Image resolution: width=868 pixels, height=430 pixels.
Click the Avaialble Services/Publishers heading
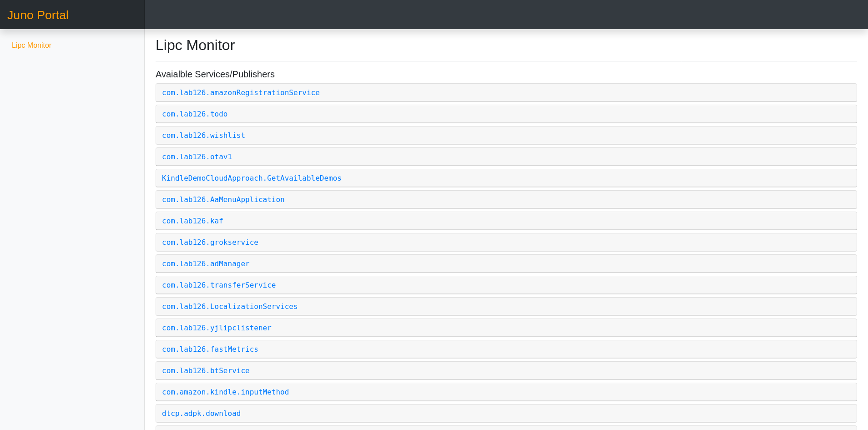tap(215, 75)
